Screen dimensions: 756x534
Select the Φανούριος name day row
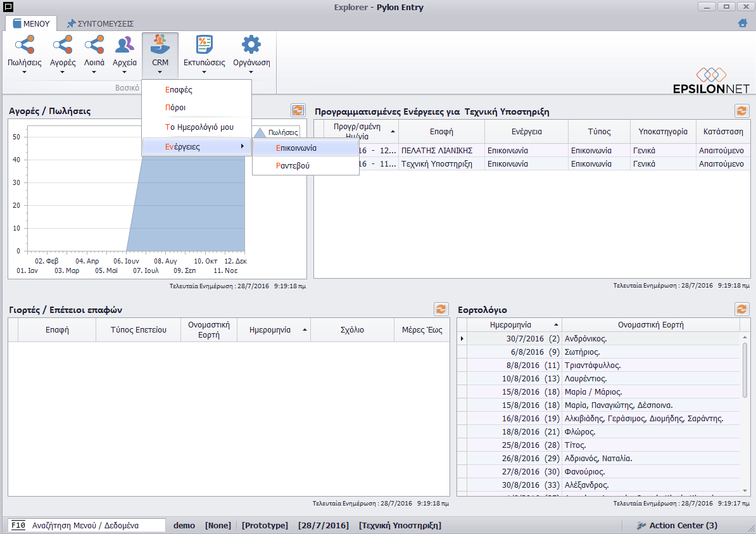click(598, 472)
